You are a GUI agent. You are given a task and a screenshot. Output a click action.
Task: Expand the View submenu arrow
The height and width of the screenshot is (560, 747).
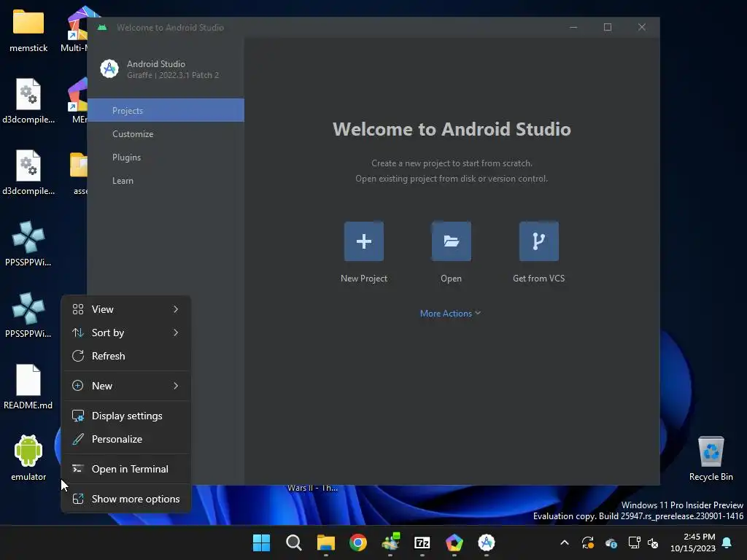pyautogui.click(x=176, y=309)
